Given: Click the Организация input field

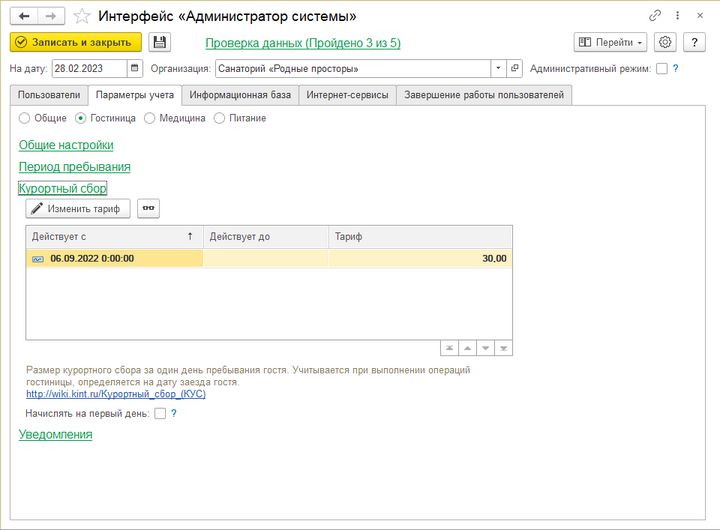Looking at the screenshot, I should click(x=353, y=68).
